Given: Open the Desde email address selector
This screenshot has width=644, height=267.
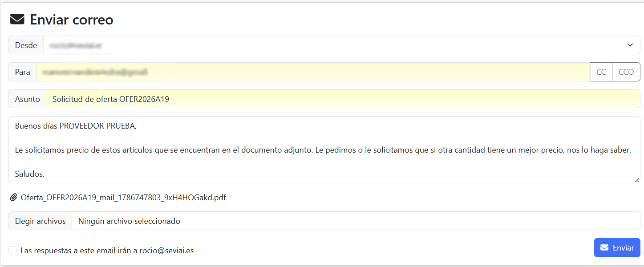Looking at the screenshot, I should pos(342,45).
